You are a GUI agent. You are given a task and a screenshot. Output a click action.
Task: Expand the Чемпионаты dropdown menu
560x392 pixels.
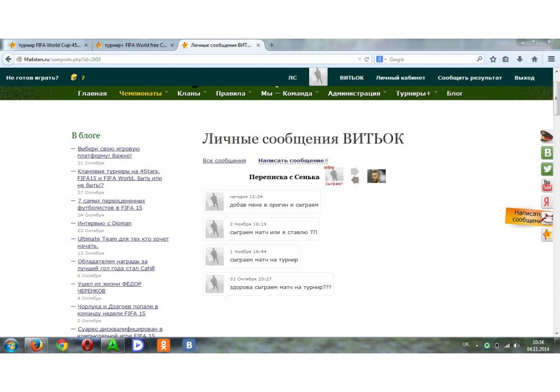pyautogui.click(x=143, y=94)
